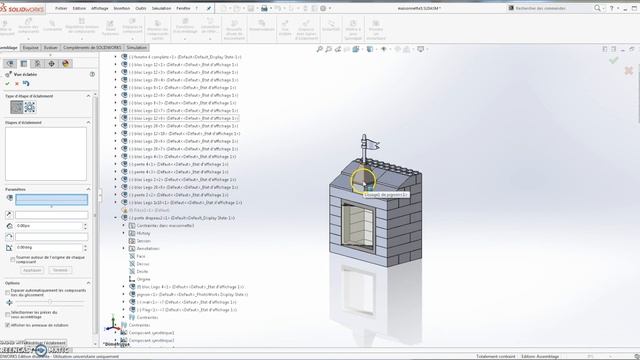This screenshot has height=360, width=640.
Task: Expand Contraintes dans maisonnette3 node
Action: (x=124, y=225)
